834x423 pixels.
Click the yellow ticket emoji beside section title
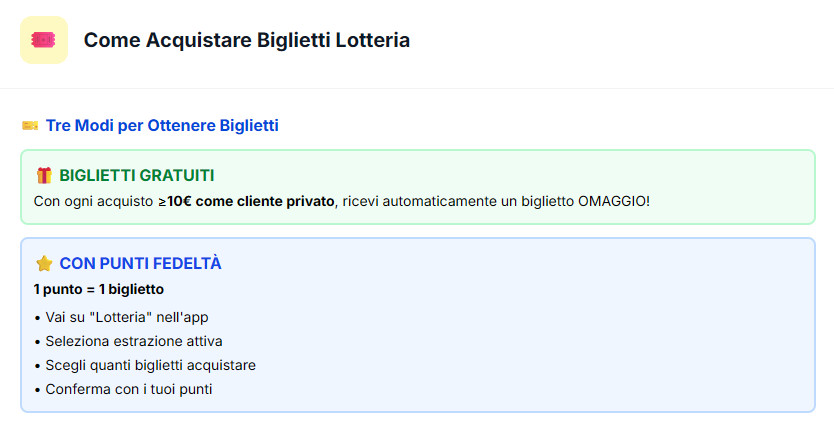click(30, 126)
